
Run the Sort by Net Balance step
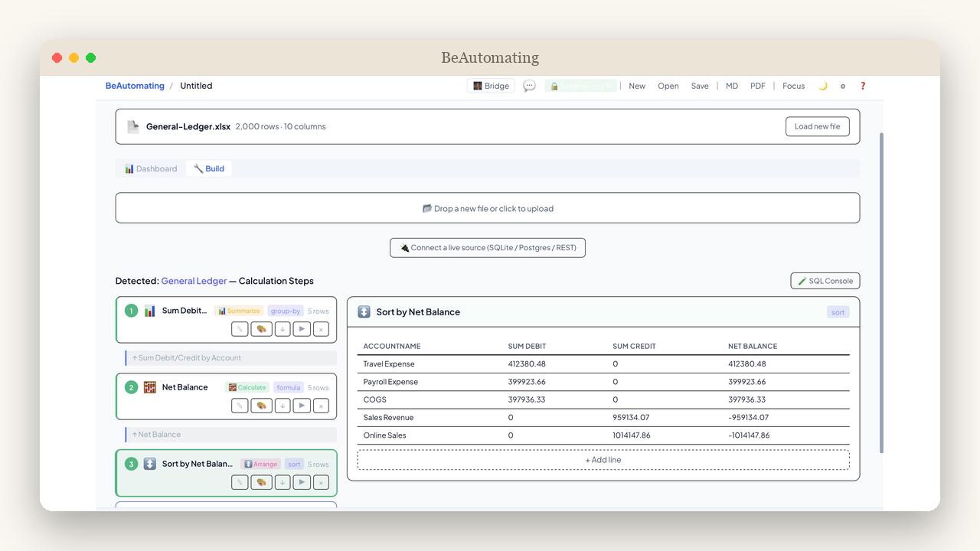(302, 482)
